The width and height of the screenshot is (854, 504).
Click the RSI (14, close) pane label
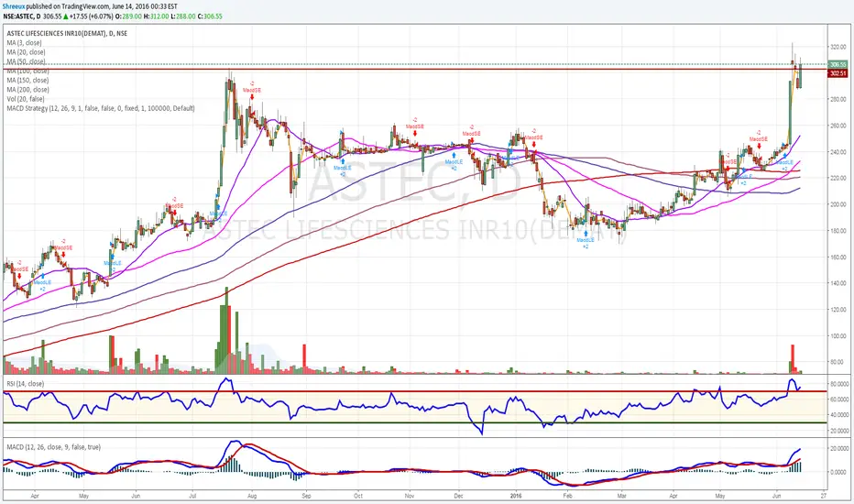pyautogui.click(x=25, y=384)
